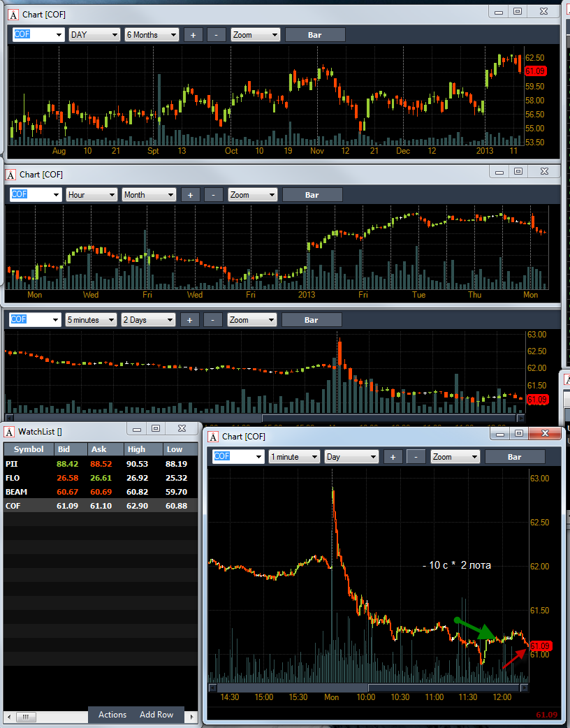Screen dimensions: 570x728
Task: Click the 1 minute chart scroll left arrow
Action: (212, 687)
